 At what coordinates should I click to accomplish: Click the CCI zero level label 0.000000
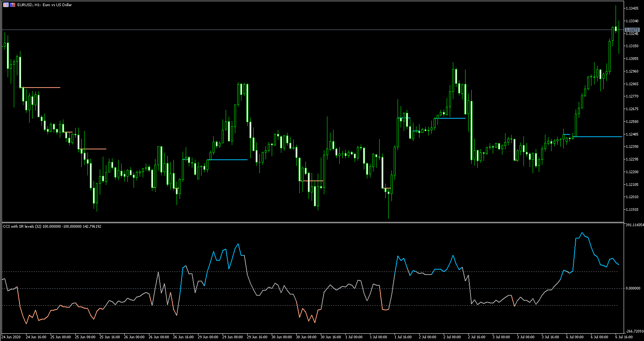coord(633,288)
